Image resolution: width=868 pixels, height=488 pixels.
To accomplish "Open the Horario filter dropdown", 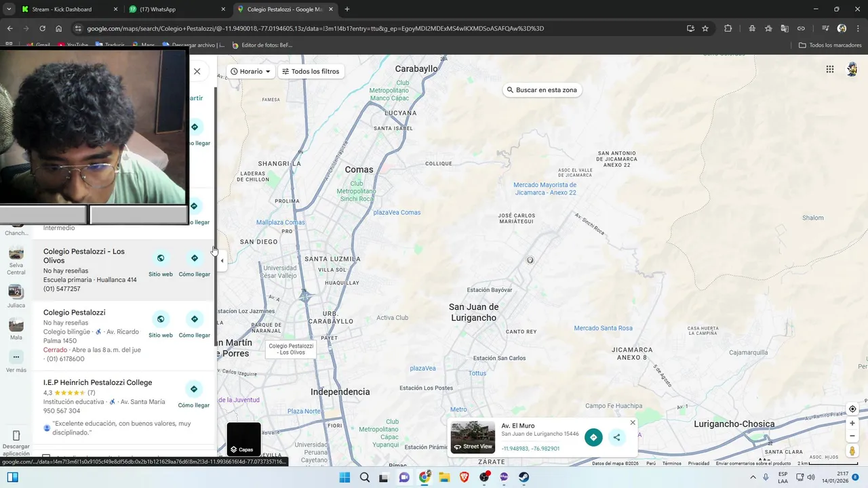I will coord(250,71).
